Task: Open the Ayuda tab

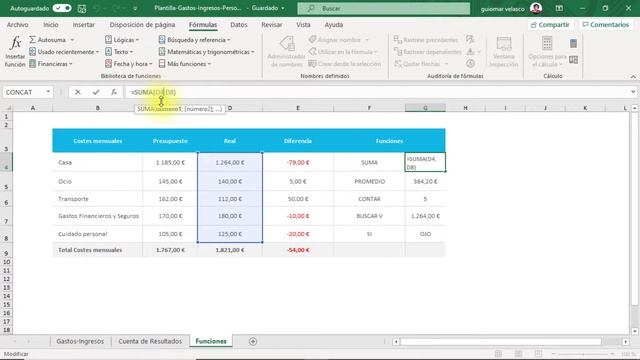Action: pos(333,25)
